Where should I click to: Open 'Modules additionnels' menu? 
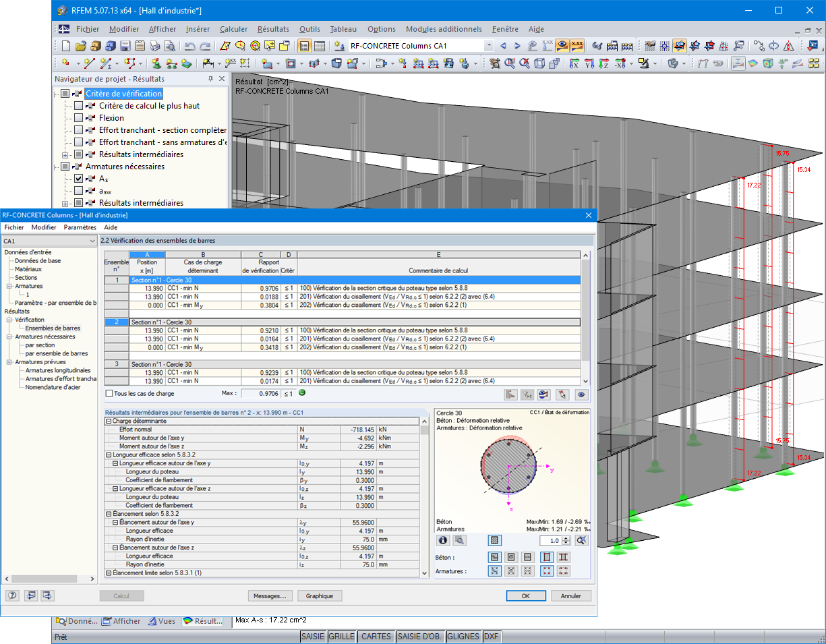[x=444, y=29]
